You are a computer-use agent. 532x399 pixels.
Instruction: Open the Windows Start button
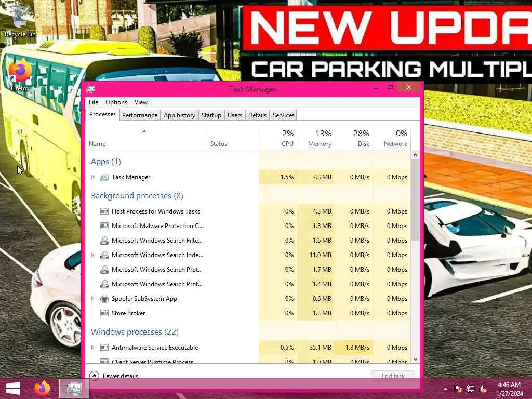point(13,389)
